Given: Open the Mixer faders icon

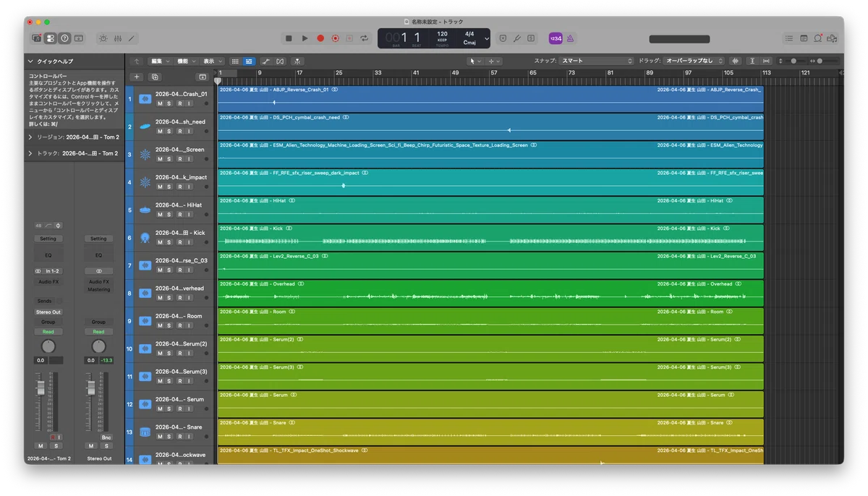Looking at the screenshot, I should (x=117, y=38).
